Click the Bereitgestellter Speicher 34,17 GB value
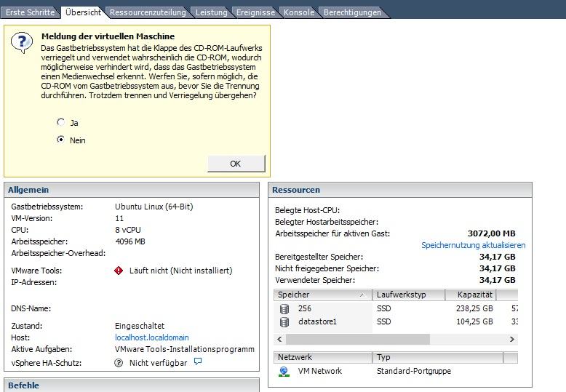 tap(497, 257)
